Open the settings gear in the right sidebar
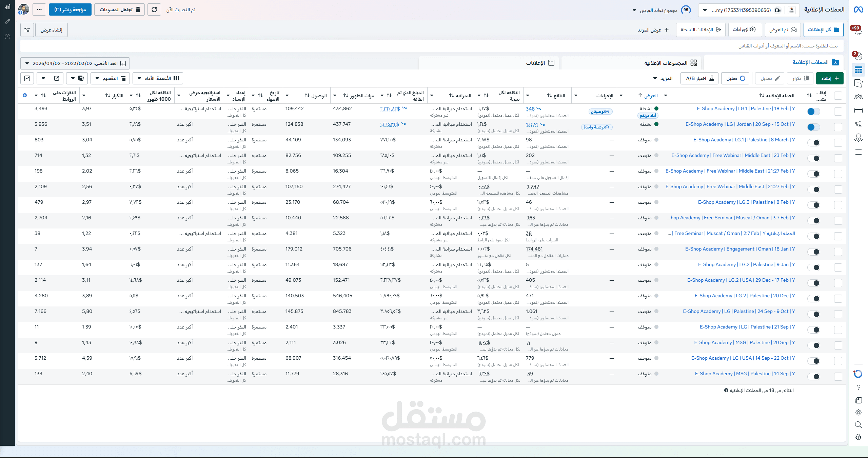The image size is (868, 458). click(x=859, y=413)
